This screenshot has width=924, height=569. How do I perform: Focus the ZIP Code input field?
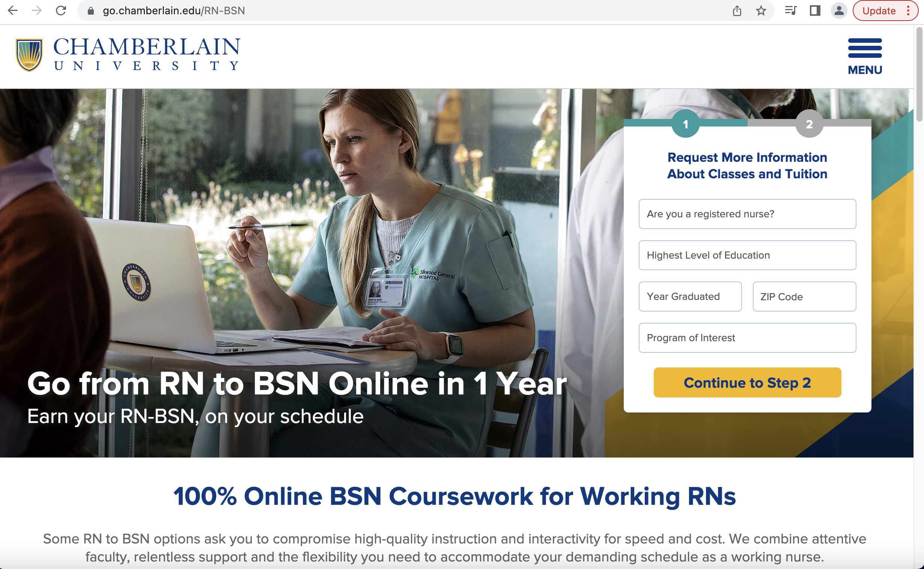click(x=804, y=297)
